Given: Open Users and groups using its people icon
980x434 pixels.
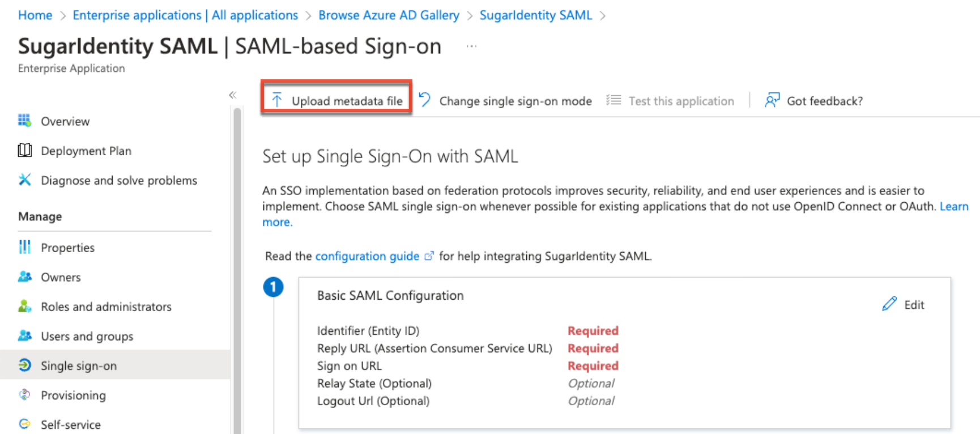Looking at the screenshot, I should [x=24, y=335].
